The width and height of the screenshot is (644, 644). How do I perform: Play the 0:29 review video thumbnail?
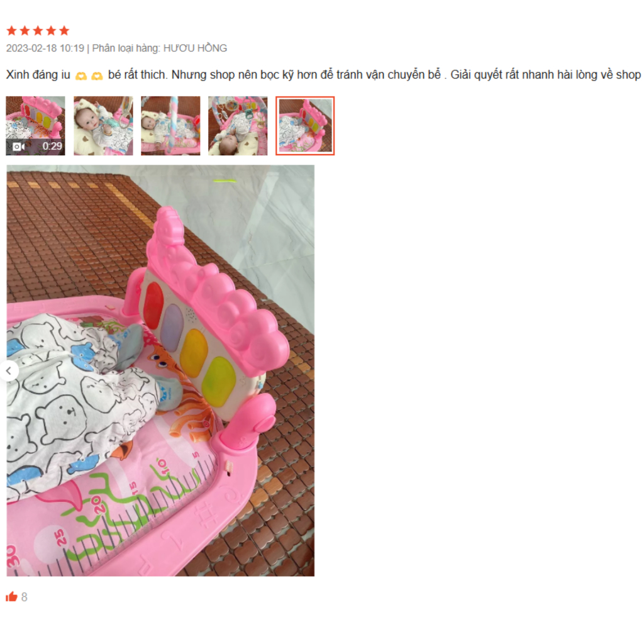coord(35,126)
